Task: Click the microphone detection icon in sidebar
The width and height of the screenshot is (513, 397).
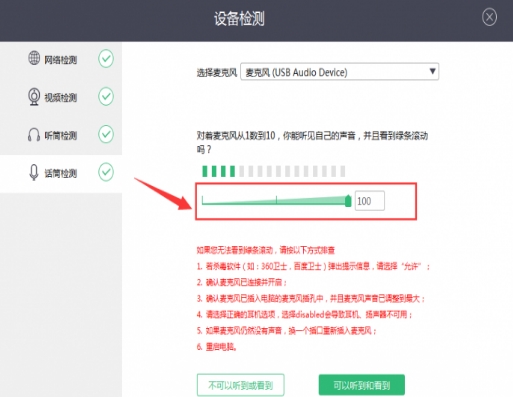Action: click(x=34, y=173)
